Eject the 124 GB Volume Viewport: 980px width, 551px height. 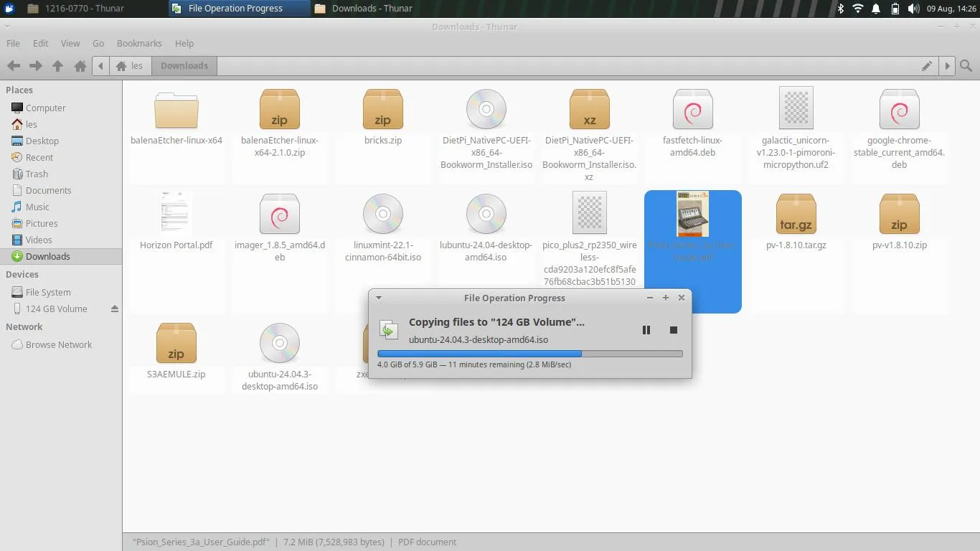pos(114,309)
